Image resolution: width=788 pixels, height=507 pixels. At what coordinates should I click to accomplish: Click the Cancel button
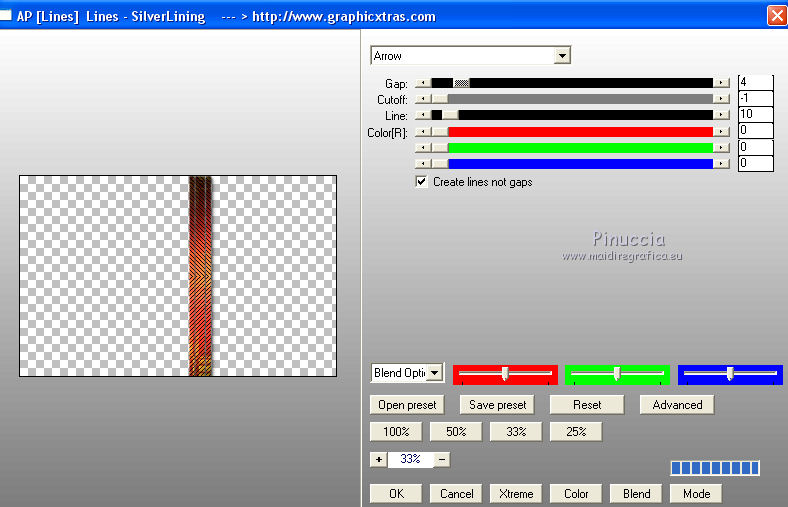[456, 494]
